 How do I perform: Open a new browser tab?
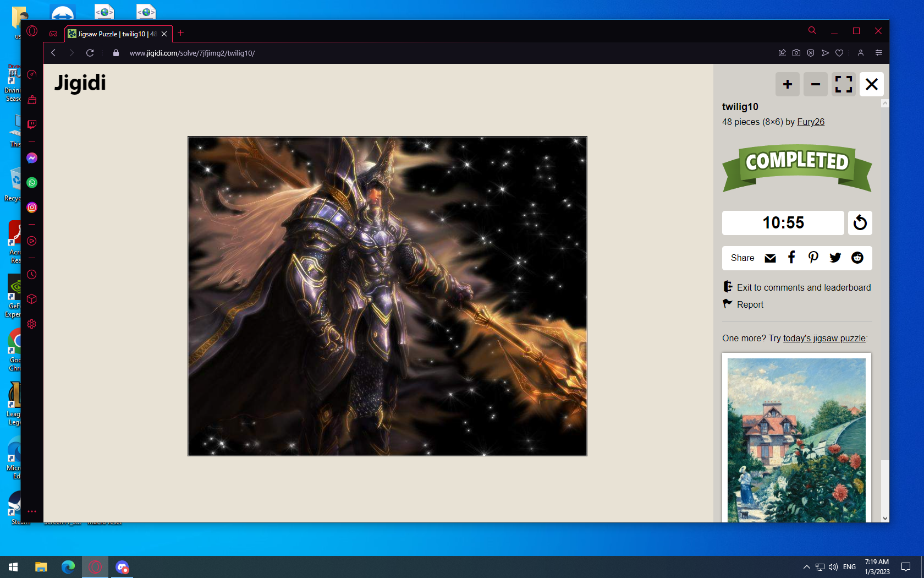pyautogui.click(x=180, y=33)
